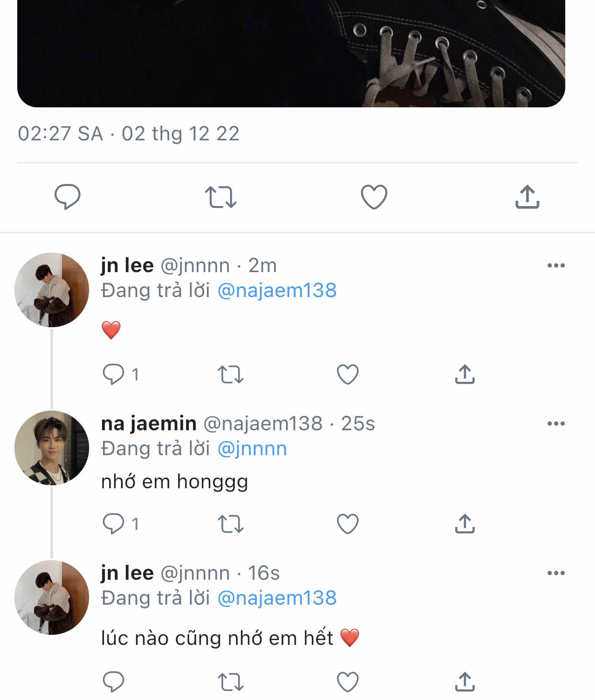Share na jaemin's reply

[x=464, y=524]
